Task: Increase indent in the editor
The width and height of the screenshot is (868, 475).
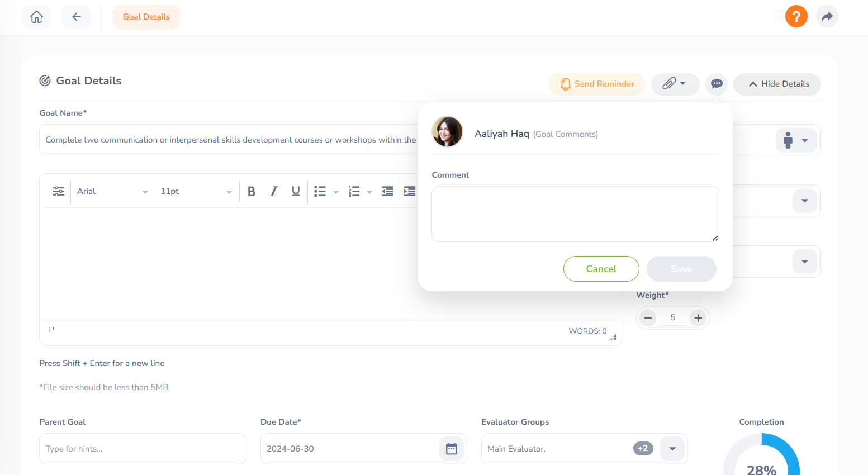Action: [410, 191]
